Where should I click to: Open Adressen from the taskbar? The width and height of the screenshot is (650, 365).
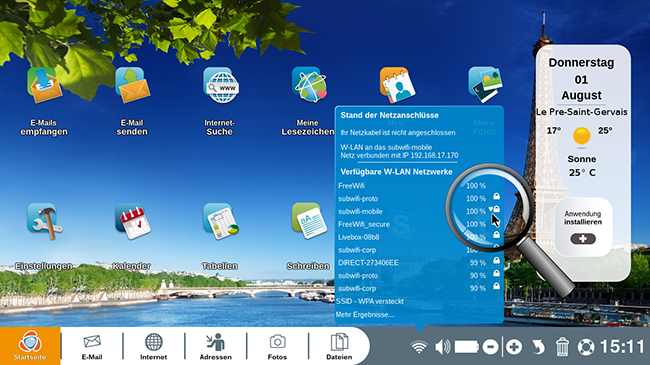point(216,346)
